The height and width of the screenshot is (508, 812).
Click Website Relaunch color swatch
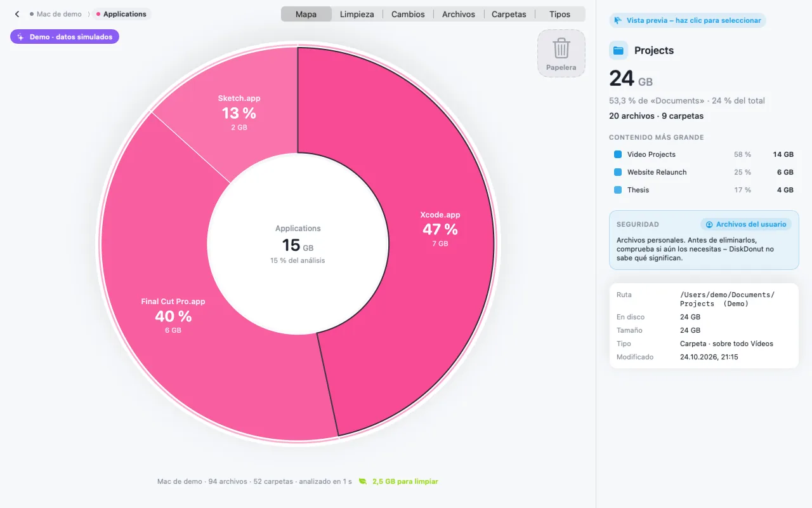(618, 172)
